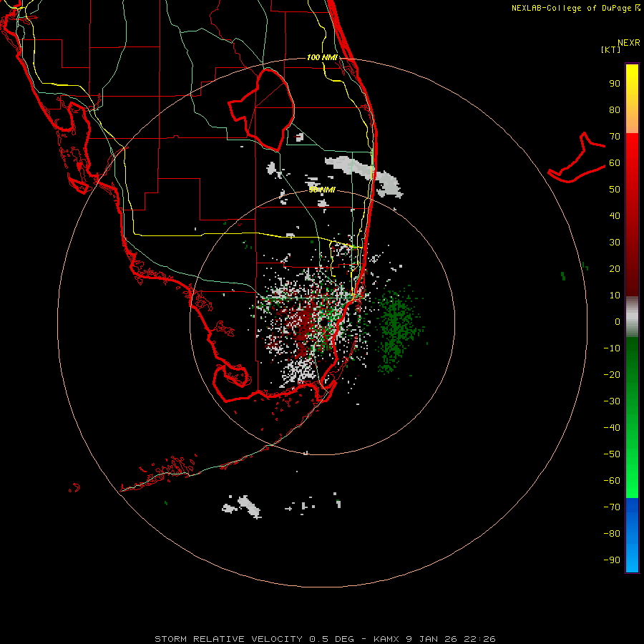Image resolution: width=644 pixels, height=644 pixels.
Task: Click the '40' value on velocity legend
Action: click(615, 216)
